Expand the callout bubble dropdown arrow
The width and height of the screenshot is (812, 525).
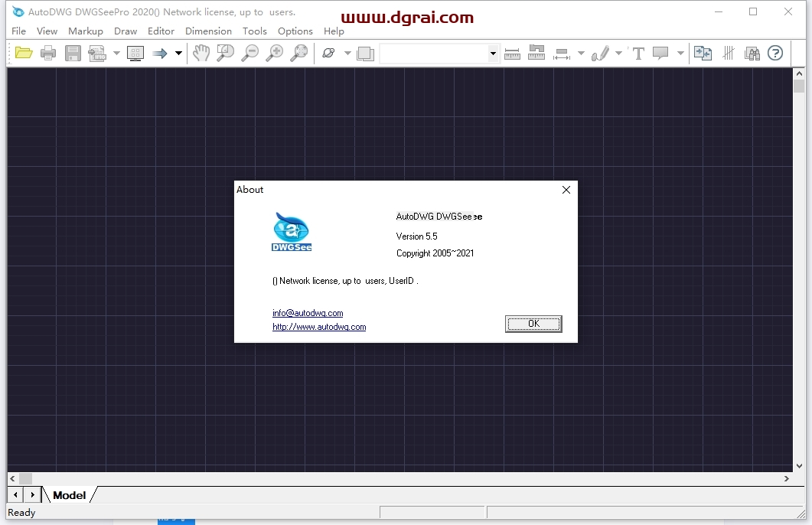(x=680, y=53)
